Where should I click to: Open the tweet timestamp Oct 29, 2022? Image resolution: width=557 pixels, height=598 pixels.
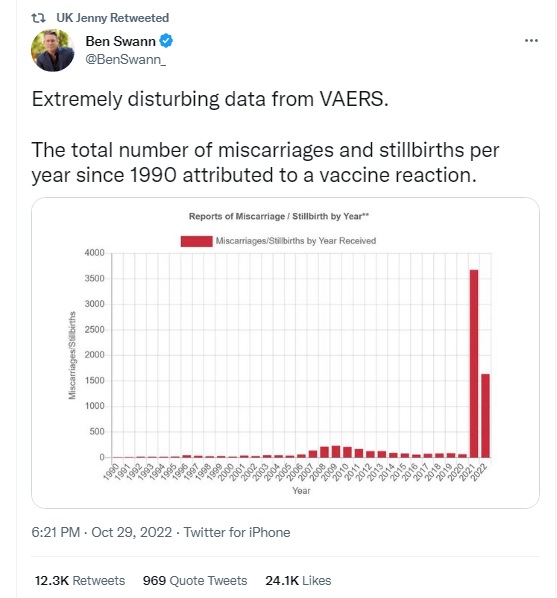132,532
